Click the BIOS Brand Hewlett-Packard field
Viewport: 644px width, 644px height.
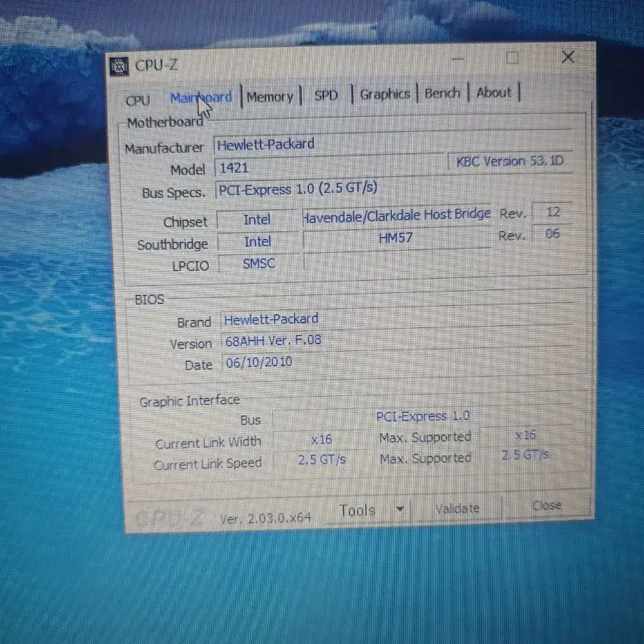(397, 318)
